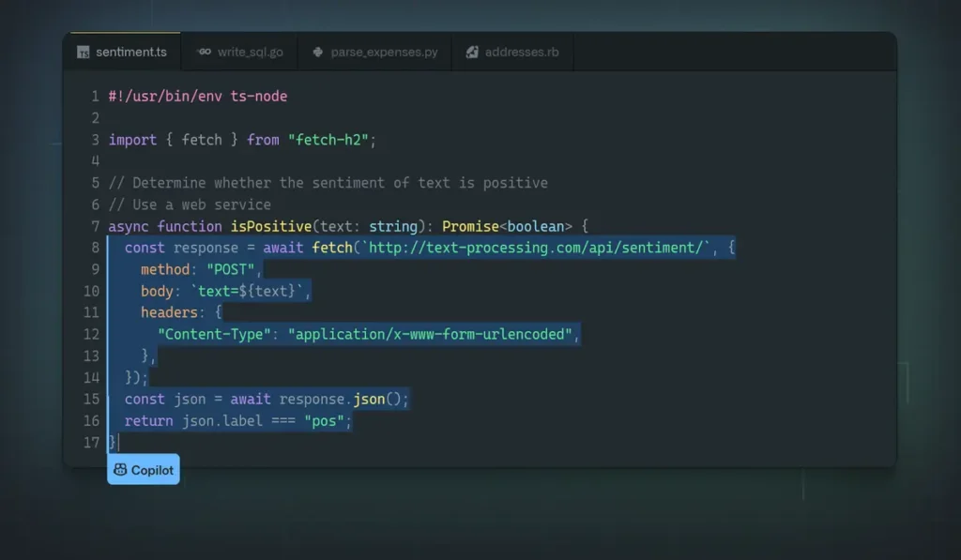Click the function name isPositive
The height and width of the screenshot is (560, 961).
click(x=271, y=227)
